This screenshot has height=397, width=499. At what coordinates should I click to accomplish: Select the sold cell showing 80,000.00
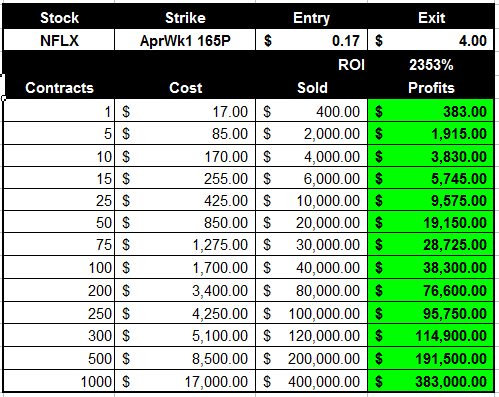click(x=311, y=290)
